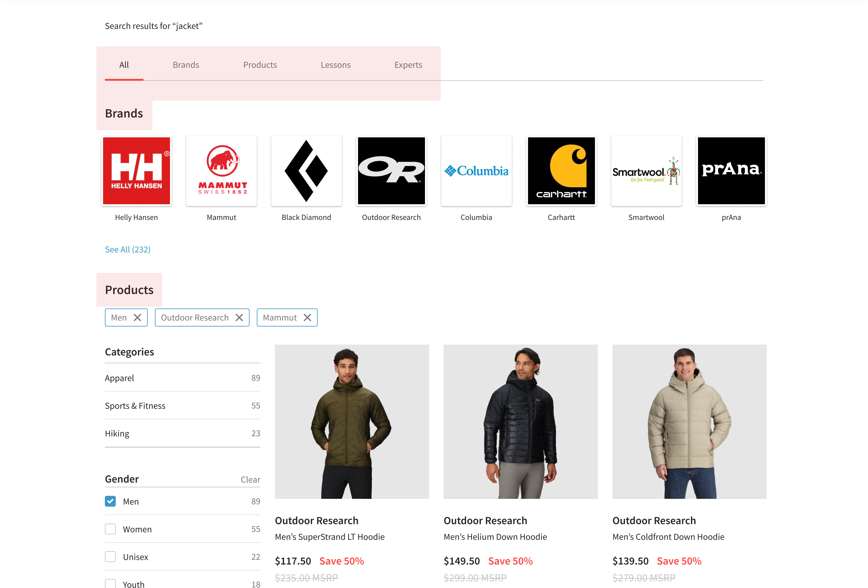Select the Carhartt brand logo
Viewport: 868px width, 588px height.
click(x=561, y=171)
